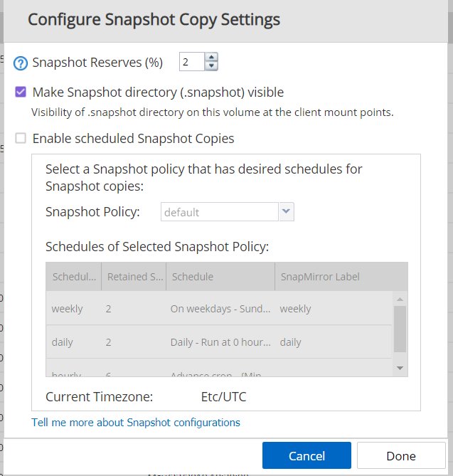This screenshot has height=476, width=453.
Task: Click the Retained Snapshots column header
Action: [134, 277]
